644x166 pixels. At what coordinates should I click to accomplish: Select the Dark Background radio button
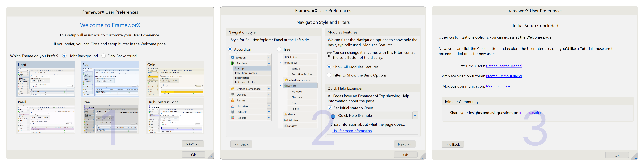(104, 56)
